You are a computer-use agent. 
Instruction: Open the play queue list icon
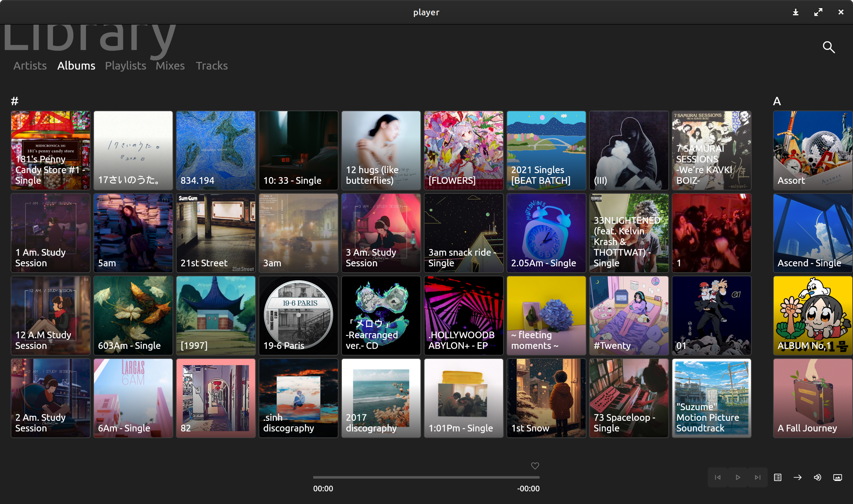point(778,477)
